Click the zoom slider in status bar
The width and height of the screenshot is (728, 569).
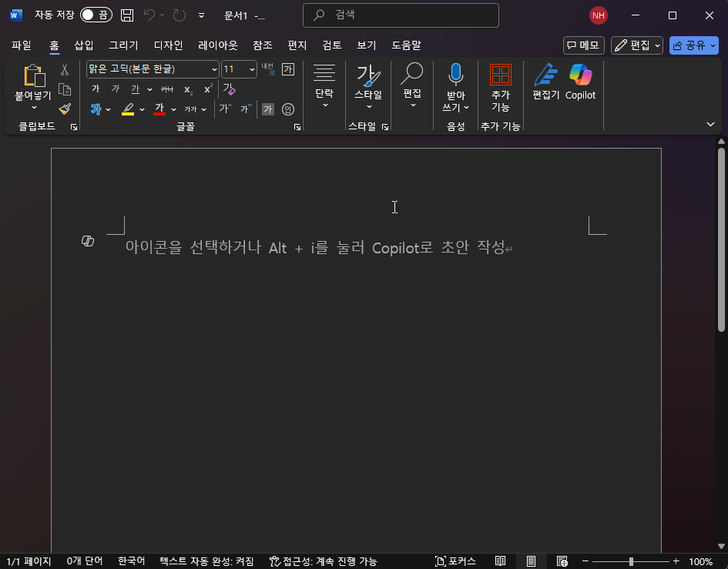630,561
